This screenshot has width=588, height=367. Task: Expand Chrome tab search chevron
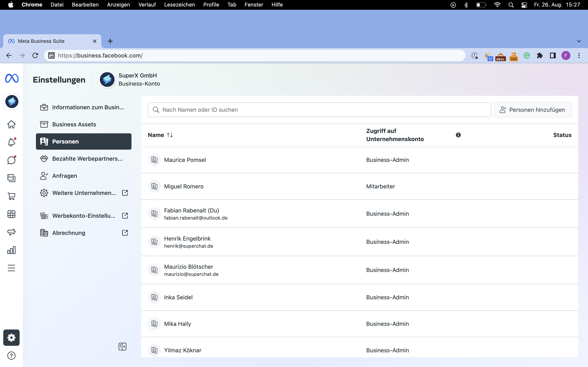pos(579,41)
